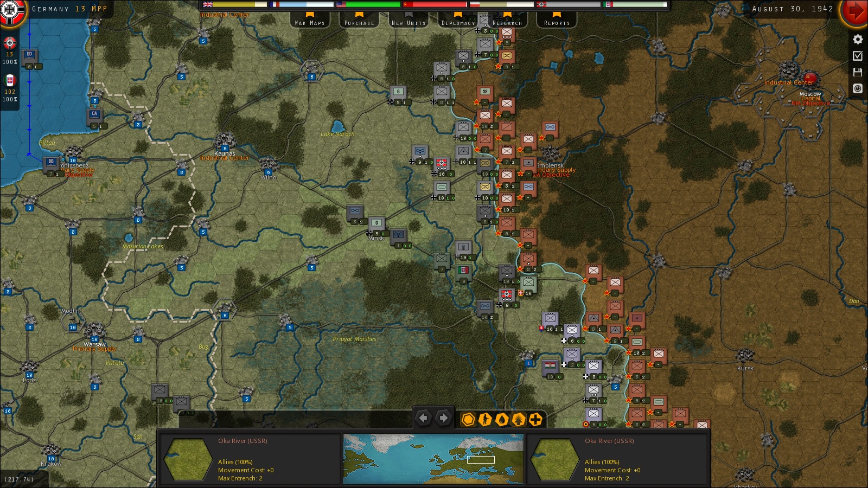Click the France morale bar

(302, 4)
